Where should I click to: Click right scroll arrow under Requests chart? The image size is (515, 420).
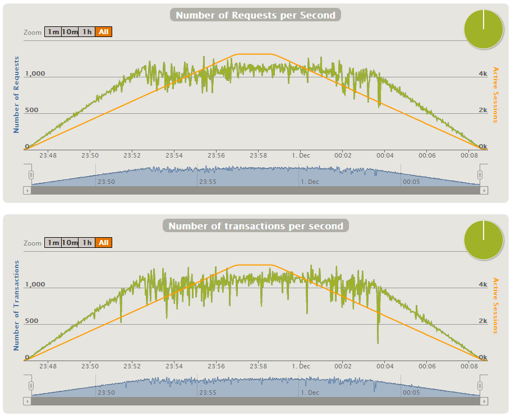point(484,191)
